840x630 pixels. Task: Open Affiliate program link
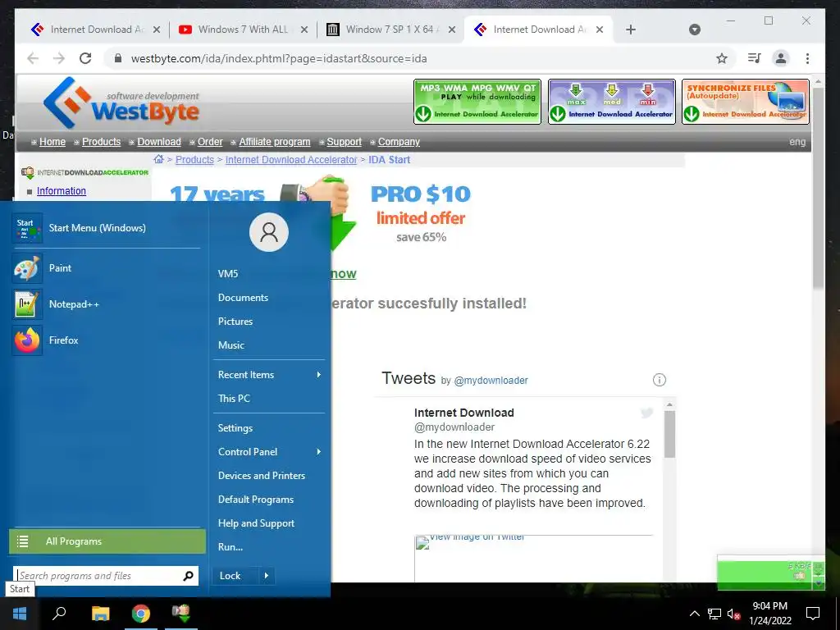tap(275, 142)
